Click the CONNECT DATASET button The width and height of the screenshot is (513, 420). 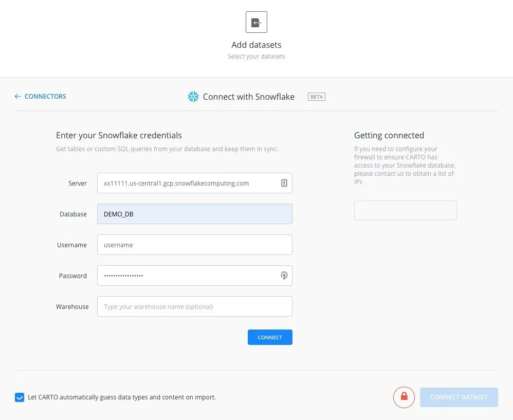point(459,397)
